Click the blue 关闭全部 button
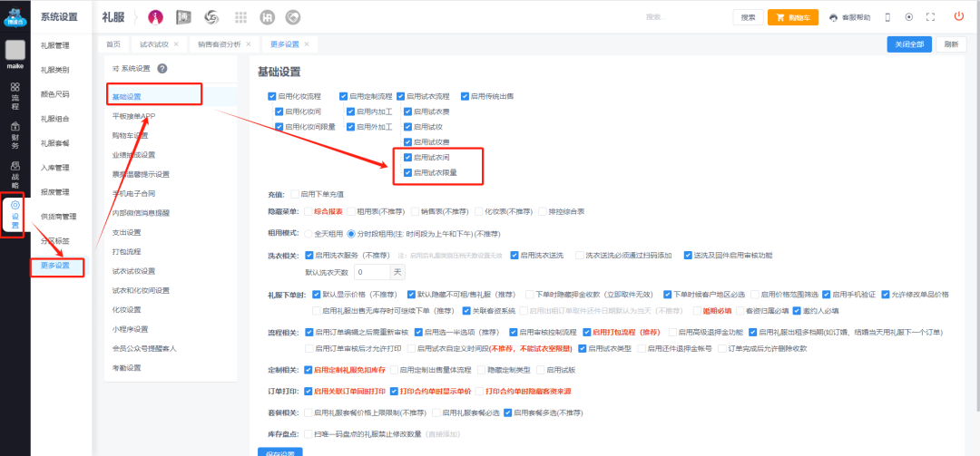 point(909,44)
